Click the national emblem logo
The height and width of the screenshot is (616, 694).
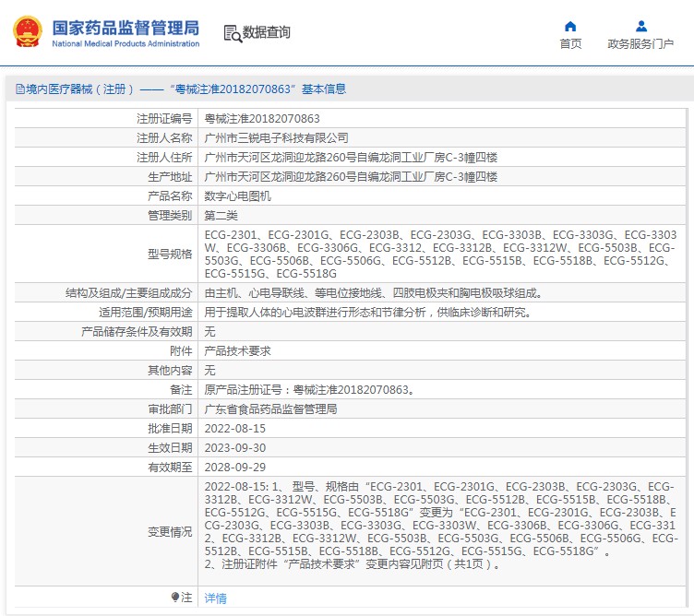tap(27, 32)
